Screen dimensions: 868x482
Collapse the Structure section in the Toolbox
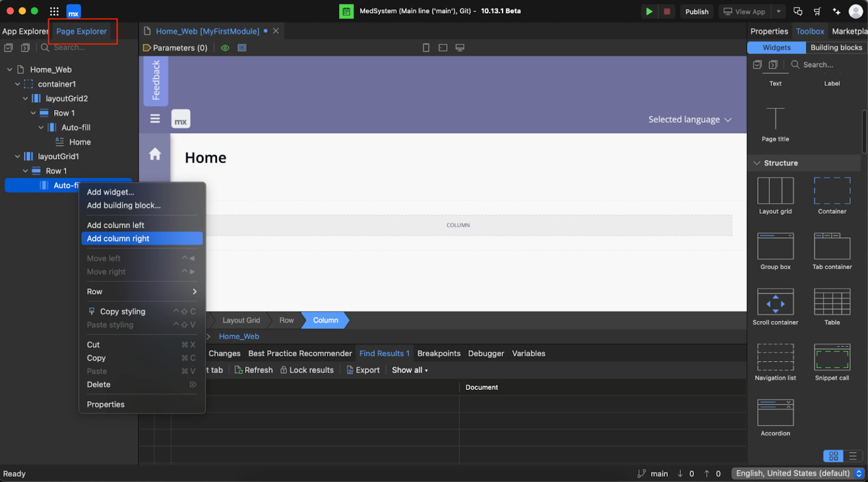(757, 163)
